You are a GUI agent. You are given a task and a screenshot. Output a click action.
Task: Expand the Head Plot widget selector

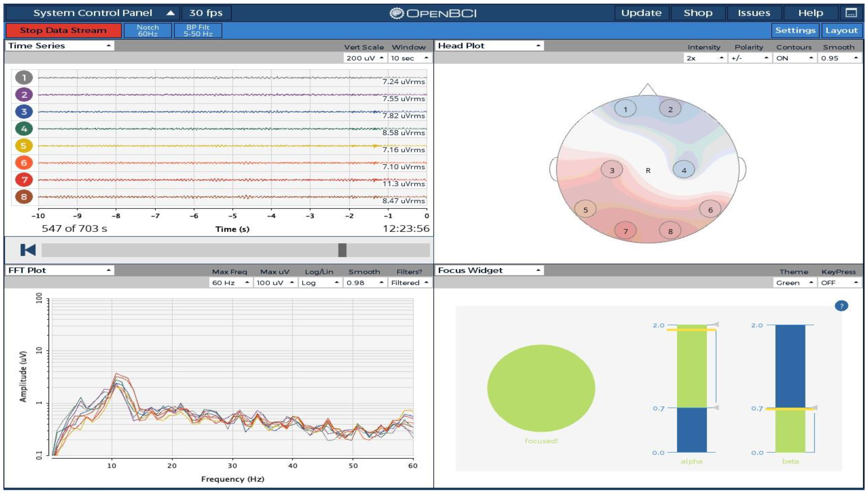click(490, 45)
